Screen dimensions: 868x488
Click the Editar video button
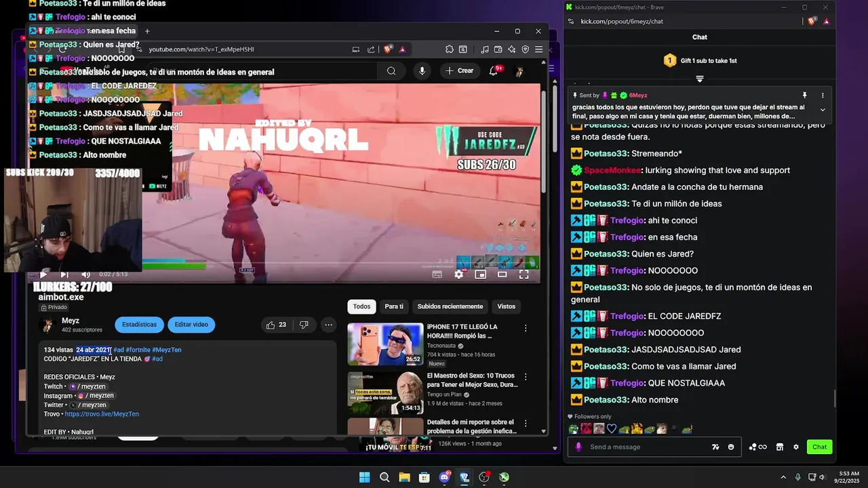pos(191,325)
